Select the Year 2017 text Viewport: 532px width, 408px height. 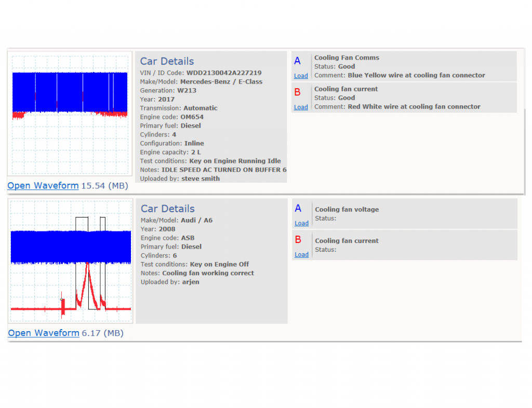157,99
